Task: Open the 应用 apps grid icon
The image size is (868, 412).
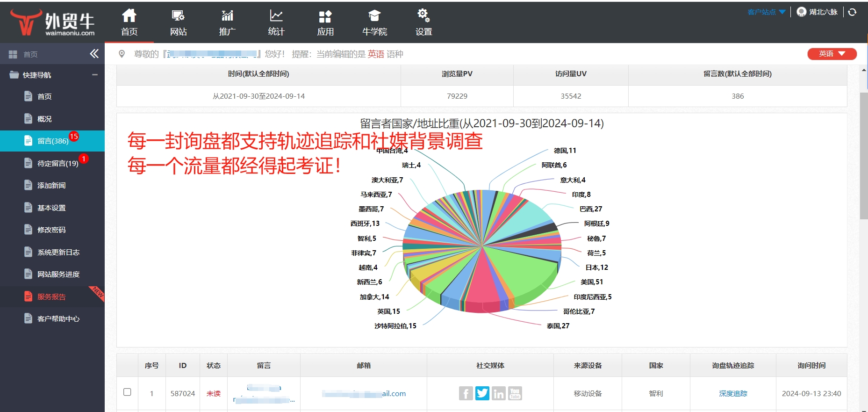Action: pos(325,16)
